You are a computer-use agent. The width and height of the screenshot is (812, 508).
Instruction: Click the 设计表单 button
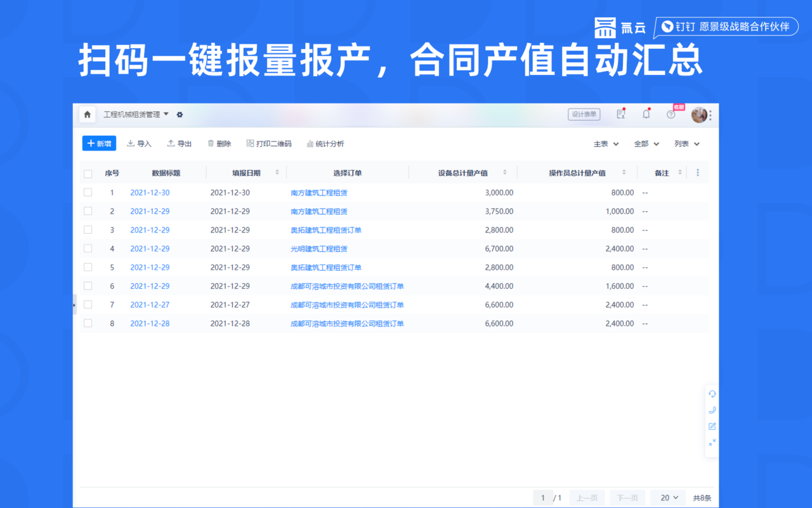coord(584,114)
